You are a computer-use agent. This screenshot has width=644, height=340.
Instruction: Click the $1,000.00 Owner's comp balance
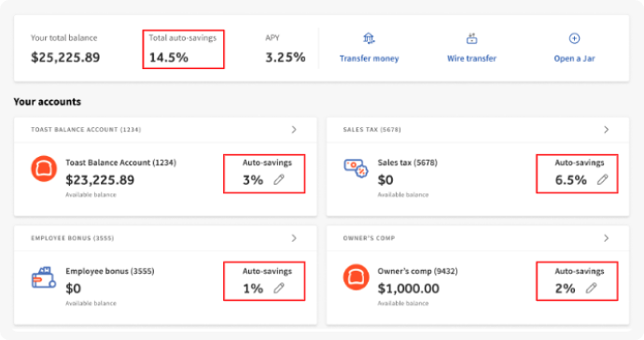(x=408, y=289)
